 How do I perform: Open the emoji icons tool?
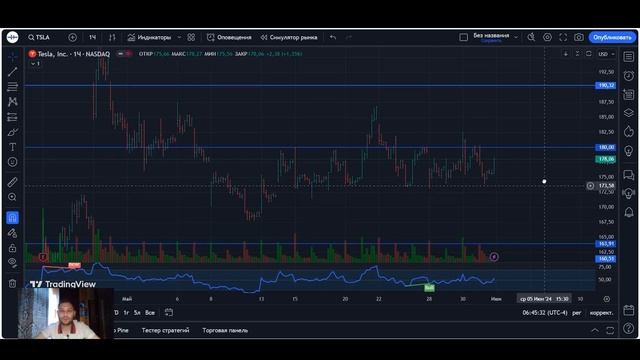(13, 162)
